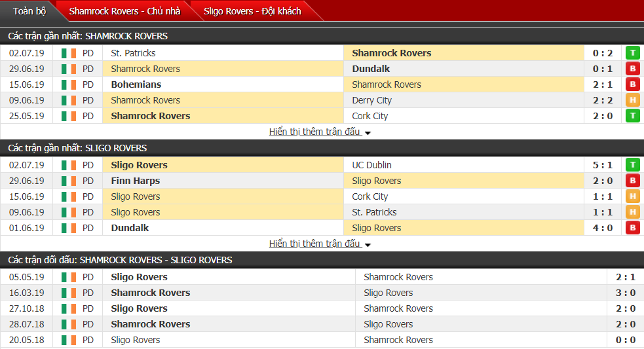Click the H result badge for Derry City match
This screenshot has height=349, width=644.
632,100
